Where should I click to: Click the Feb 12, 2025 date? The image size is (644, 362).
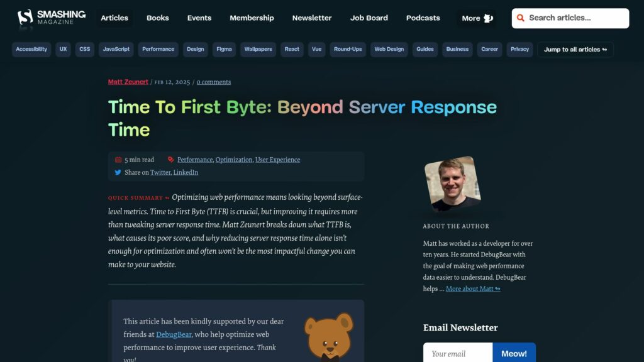coord(172,82)
